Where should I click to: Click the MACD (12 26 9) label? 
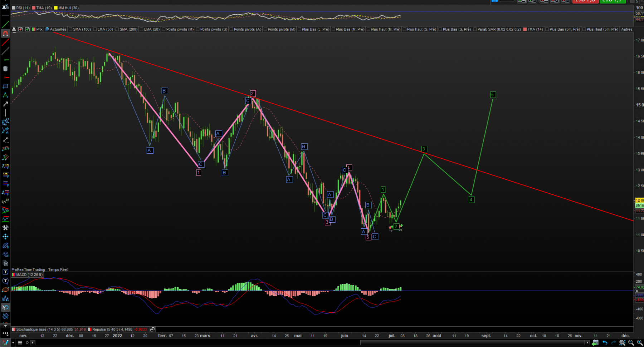point(29,274)
